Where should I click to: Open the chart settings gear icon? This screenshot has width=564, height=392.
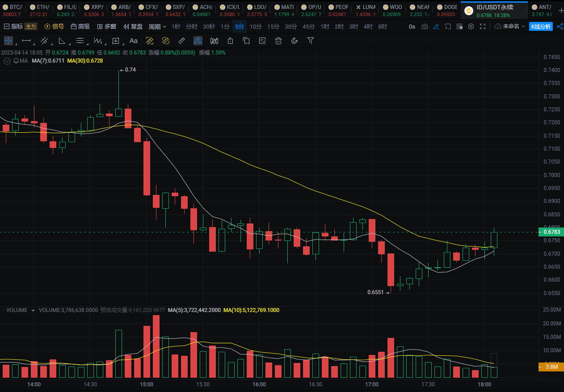pyautogui.click(x=471, y=26)
